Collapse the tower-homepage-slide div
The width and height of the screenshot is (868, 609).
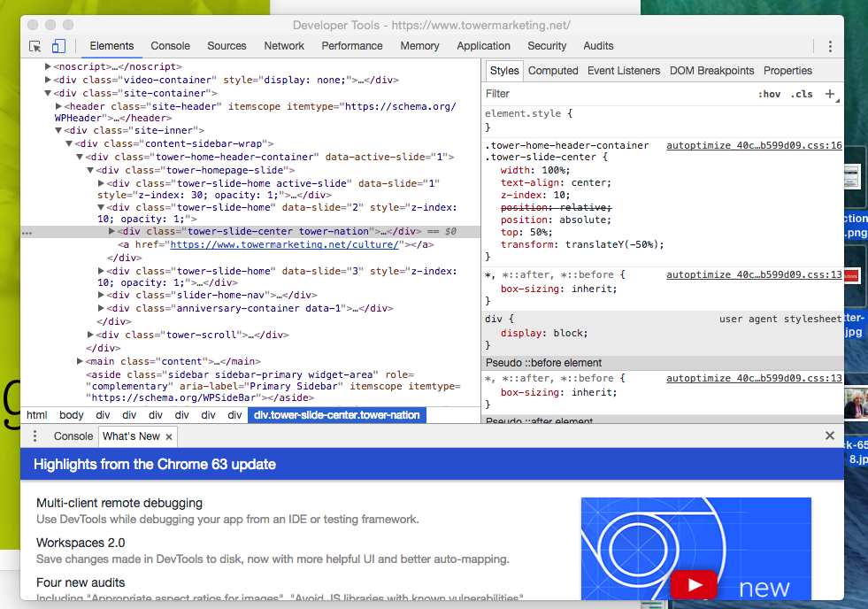90,171
